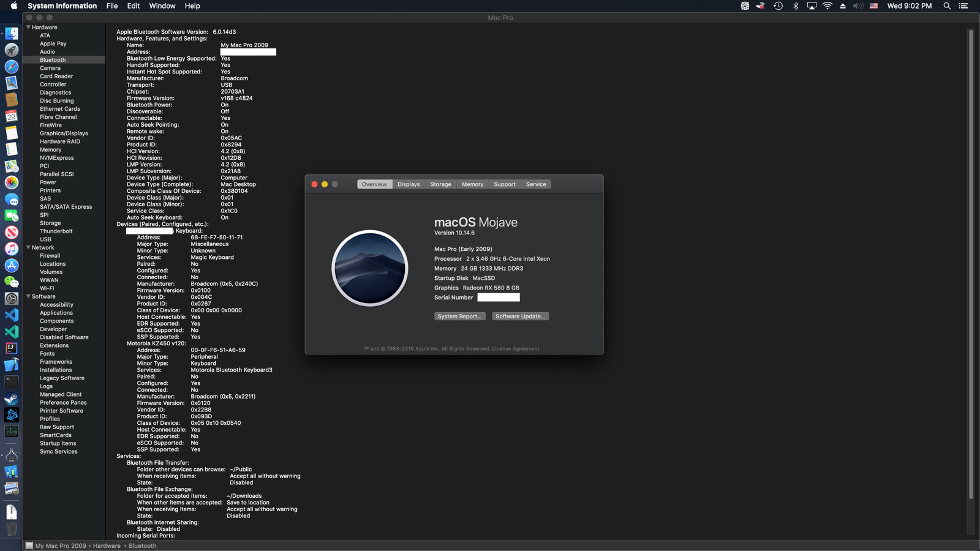The image size is (980, 551).
Task: Click the Bluetooth menu bar icon
Action: tap(796, 6)
